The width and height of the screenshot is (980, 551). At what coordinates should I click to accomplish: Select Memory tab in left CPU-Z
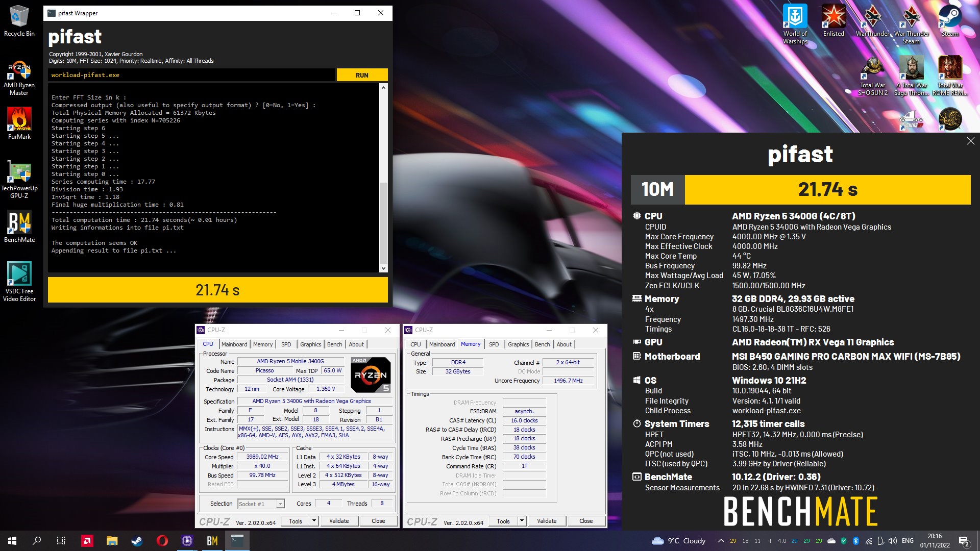[x=263, y=344]
